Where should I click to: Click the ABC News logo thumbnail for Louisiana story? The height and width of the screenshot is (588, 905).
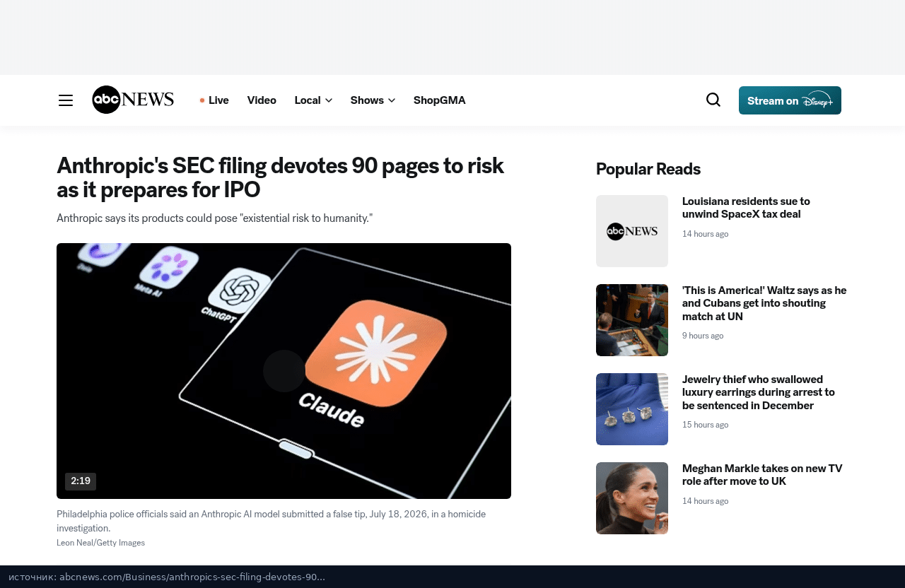click(632, 231)
